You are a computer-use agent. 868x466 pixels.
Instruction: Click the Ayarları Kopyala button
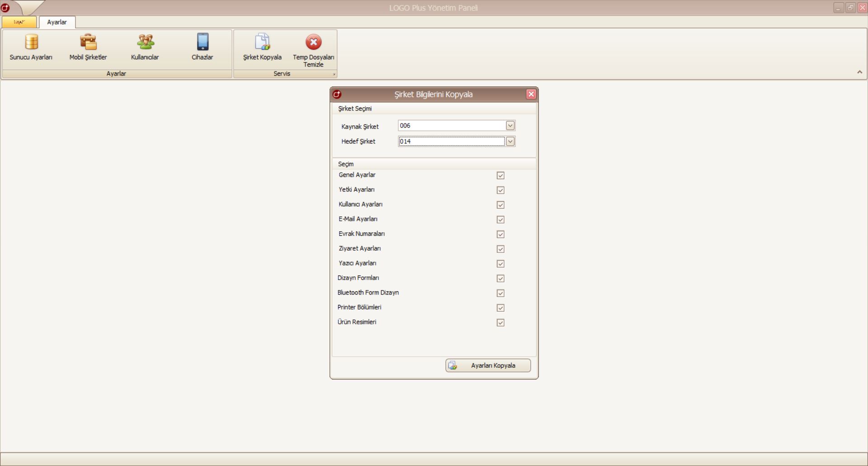point(488,366)
